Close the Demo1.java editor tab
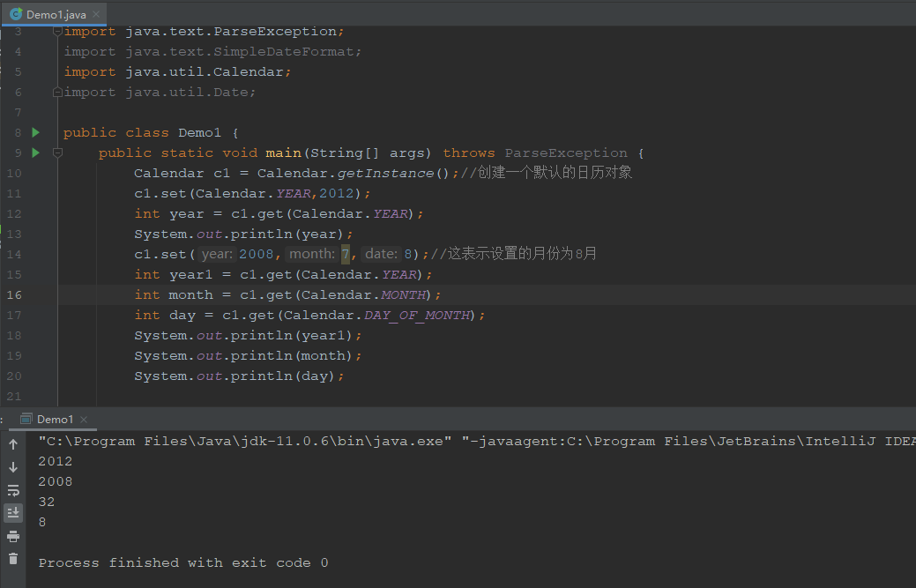This screenshot has width=916, height=588. [x=97, y=14]
